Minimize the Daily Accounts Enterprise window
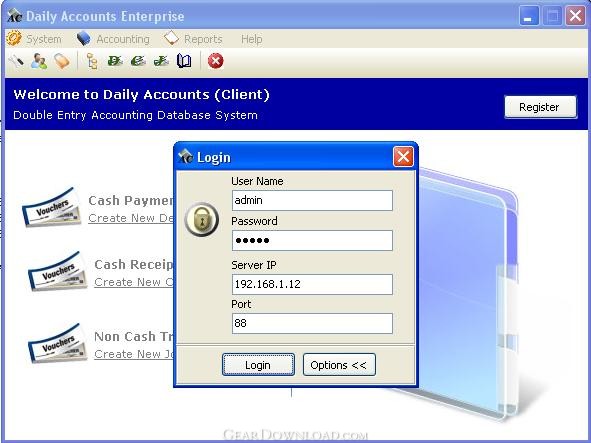 coord(528,16)
